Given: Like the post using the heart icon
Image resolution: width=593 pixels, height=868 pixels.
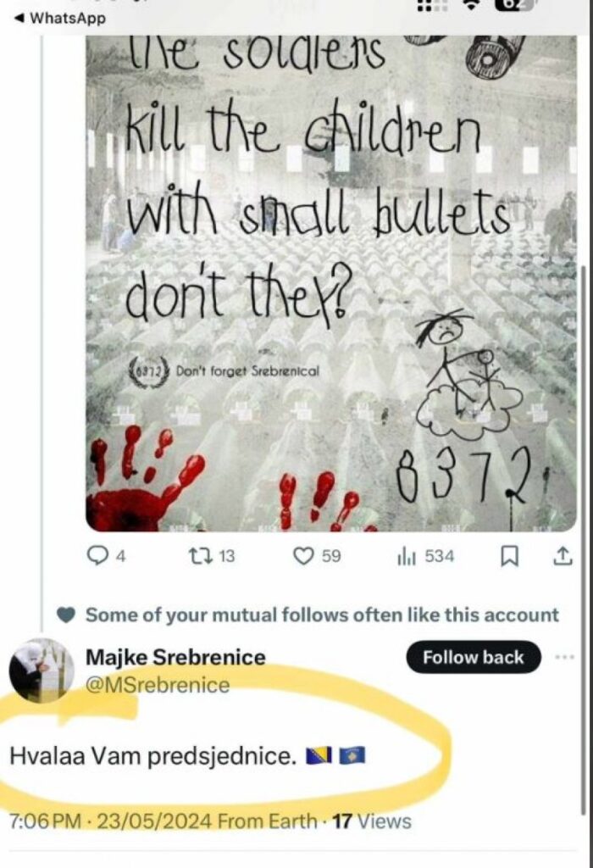Looking at the screenshot, I should click(x=303, y=556).
